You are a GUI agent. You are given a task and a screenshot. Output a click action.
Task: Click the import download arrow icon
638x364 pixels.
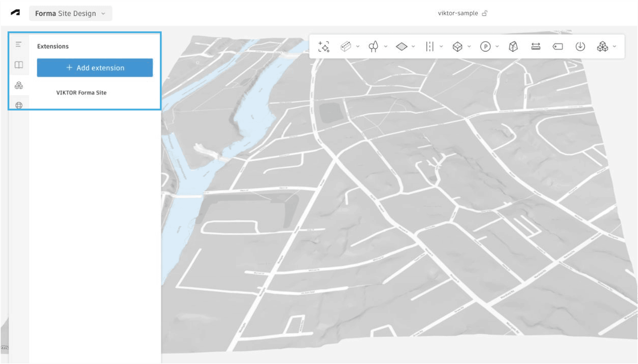580,46
